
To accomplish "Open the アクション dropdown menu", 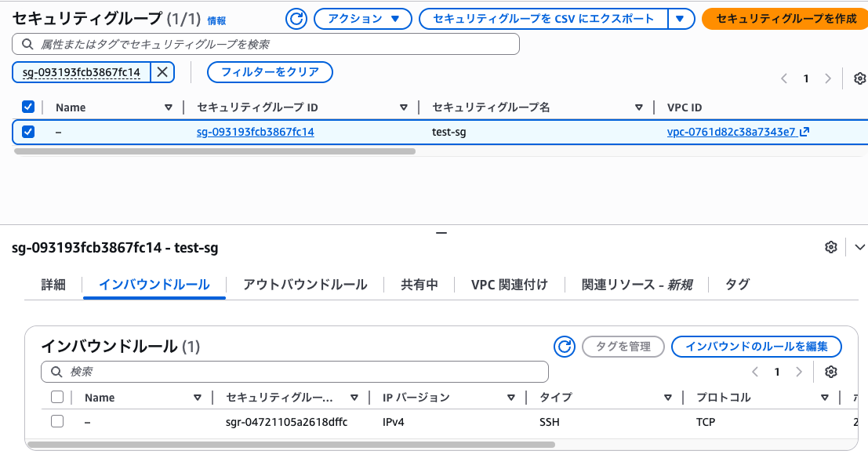I will [362, 20].
